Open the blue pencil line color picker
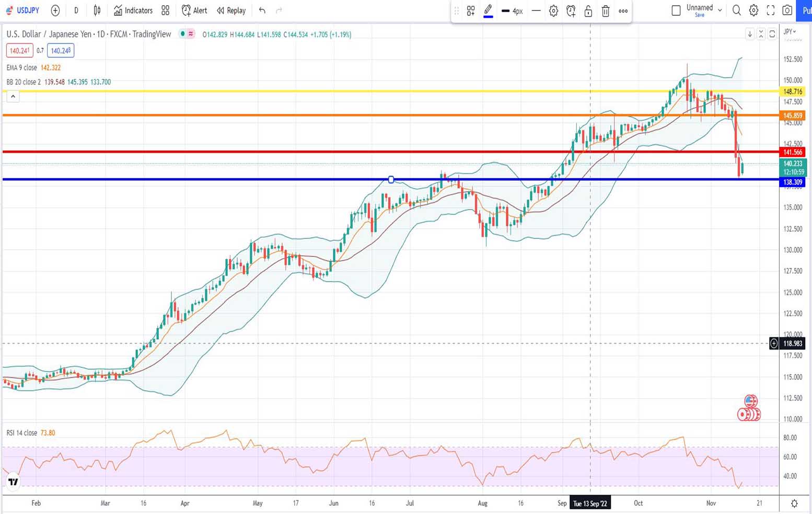 coord(488,11)
